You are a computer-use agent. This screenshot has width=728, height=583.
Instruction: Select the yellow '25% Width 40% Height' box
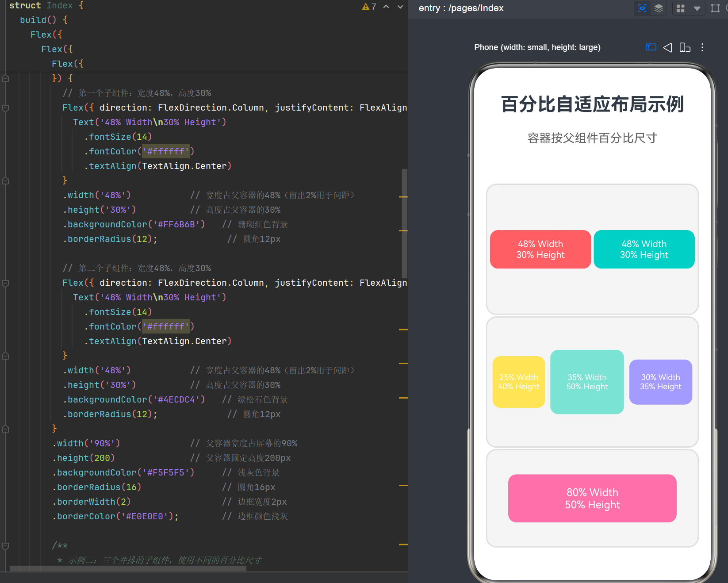(x=519, y=382)
